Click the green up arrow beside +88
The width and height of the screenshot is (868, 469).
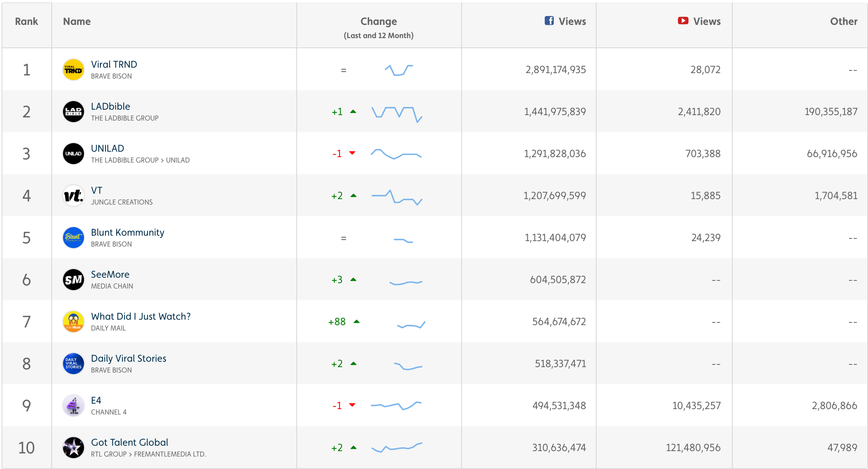pos(357,322)
